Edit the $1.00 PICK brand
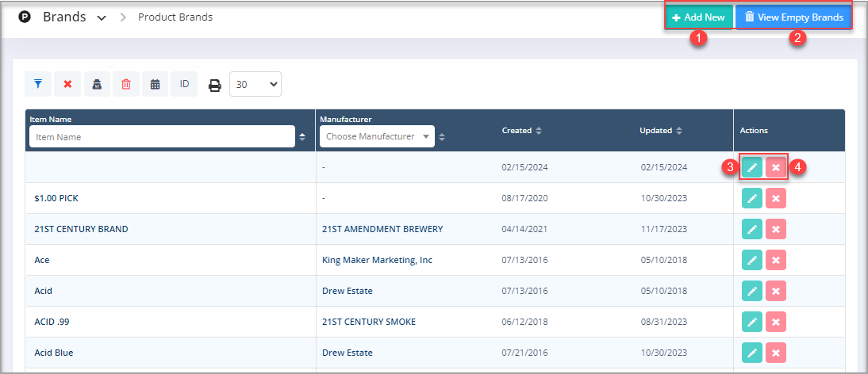 pos(751,198)
